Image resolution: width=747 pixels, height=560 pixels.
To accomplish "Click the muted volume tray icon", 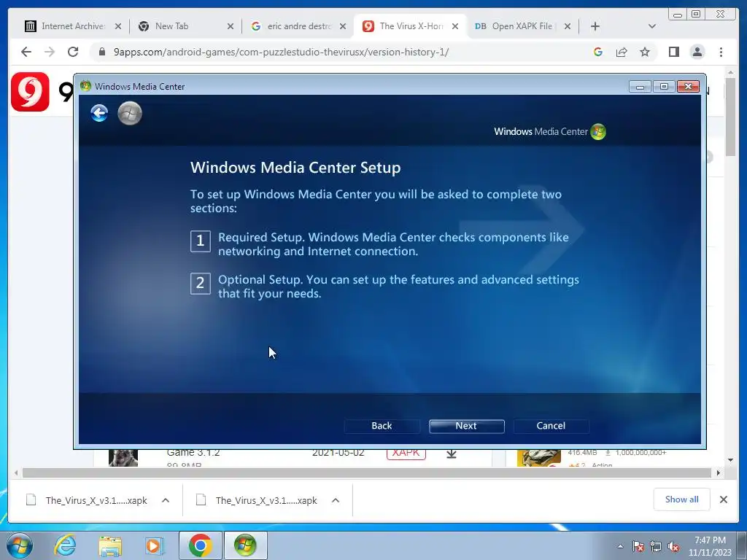I will [x=673, y=547].
